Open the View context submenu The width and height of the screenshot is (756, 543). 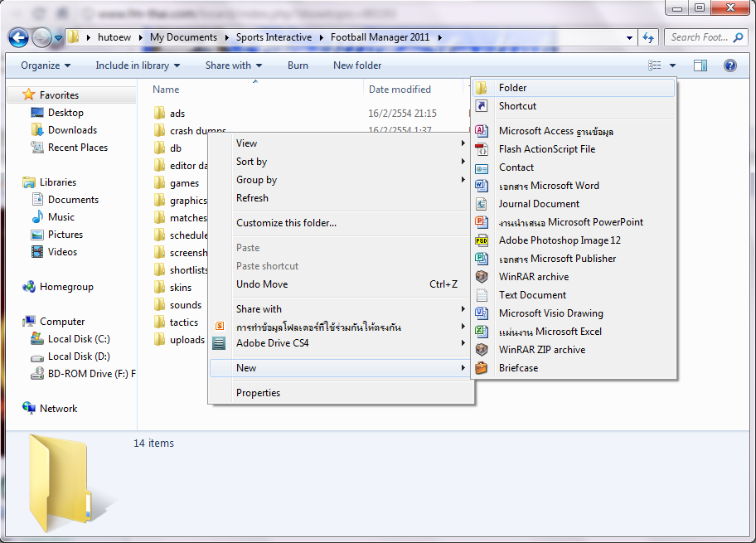coord(341,143)
